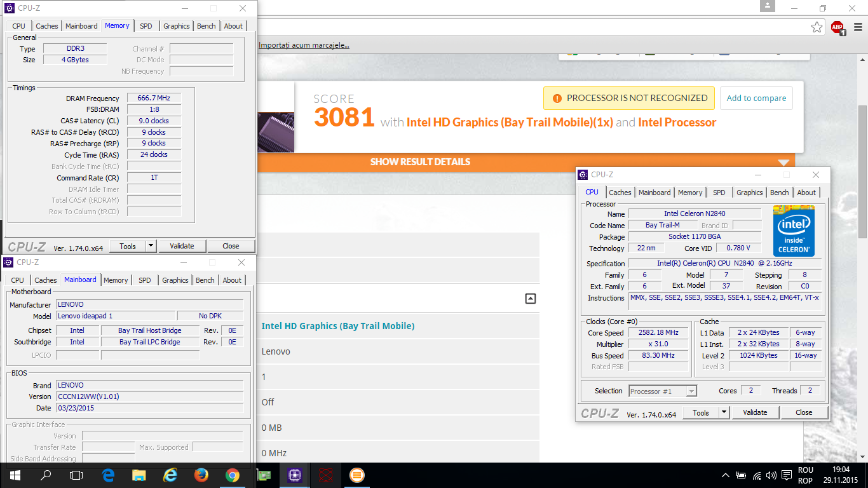Select Level 2 cache value 1024 KBytes
The image size is (868, 488).
(759, 356)
